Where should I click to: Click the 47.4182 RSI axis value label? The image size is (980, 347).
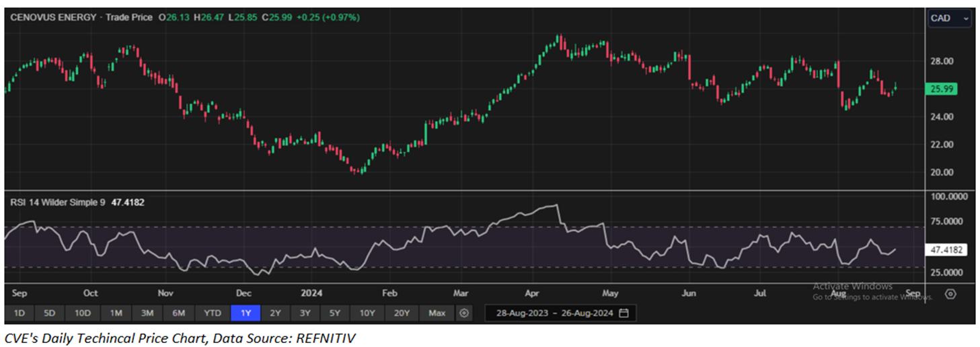[x=947, y=249]
